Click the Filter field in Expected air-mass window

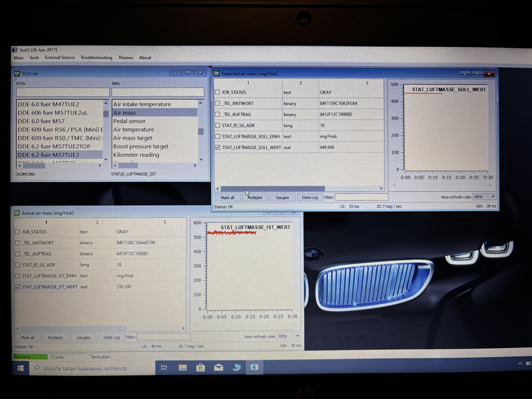361,197
